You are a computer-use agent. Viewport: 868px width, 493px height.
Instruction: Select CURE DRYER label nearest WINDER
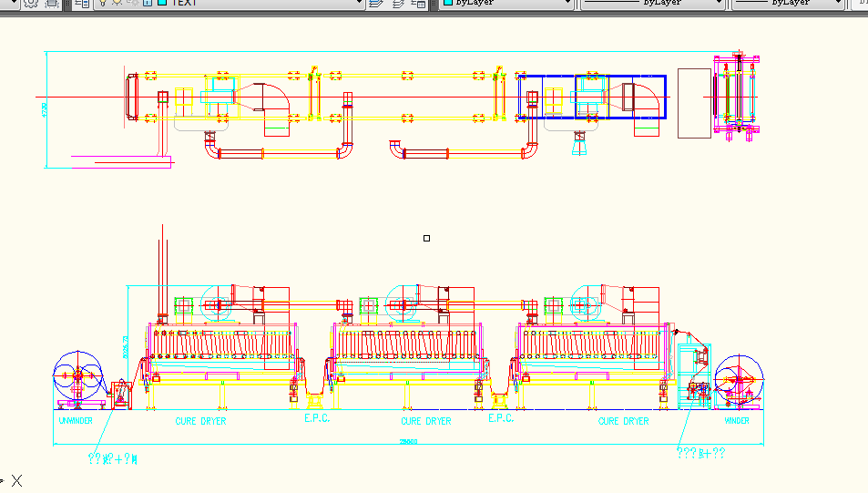pos(624,422)
